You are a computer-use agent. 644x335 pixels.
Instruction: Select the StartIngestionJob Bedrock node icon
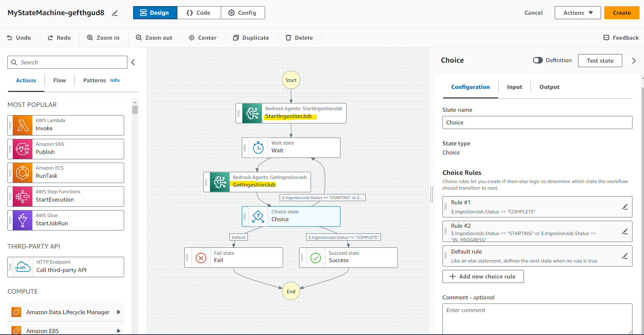[252, 113]
